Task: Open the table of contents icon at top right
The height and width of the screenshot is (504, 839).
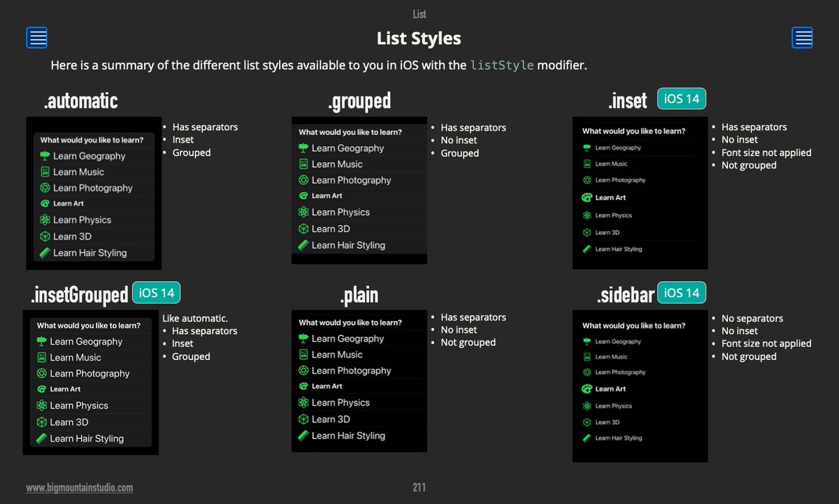Action: [x=803, y=38]
